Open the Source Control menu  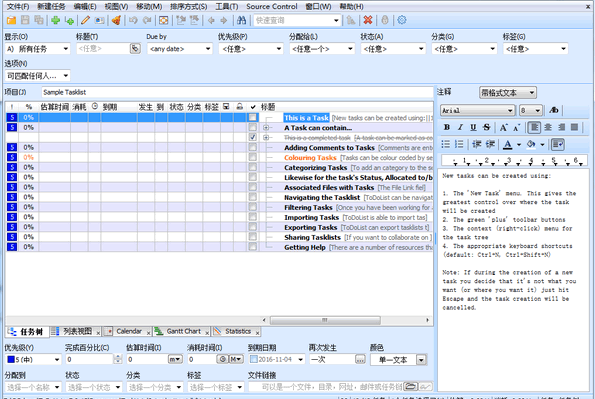click(x=272, y=6)
